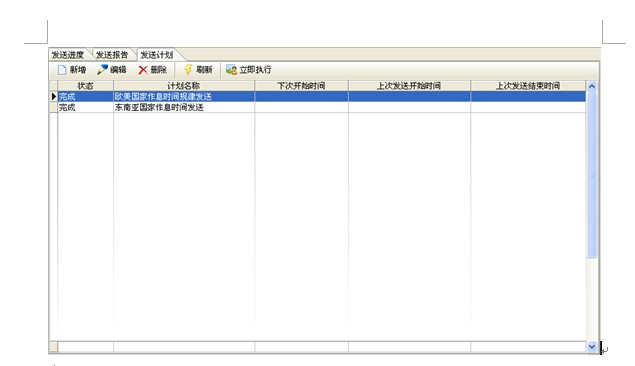Click the row pointer arrow indicator
Image resolution: width=635 pixels, height=366 pixels.
coord(53,96)
